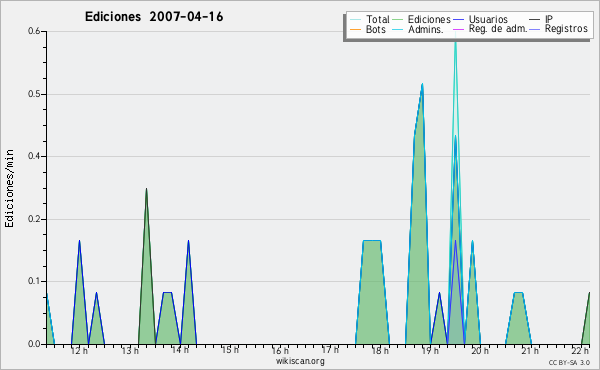600x370 pixels.
Task: Click the flat-topped green area near 18 h
Action: (372, 291)
